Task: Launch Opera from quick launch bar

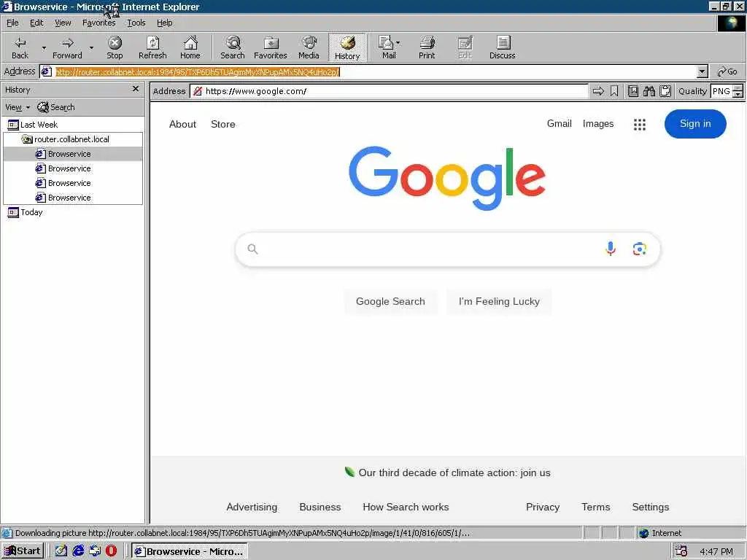Action: pyautogui.click(x=111, y=551)
